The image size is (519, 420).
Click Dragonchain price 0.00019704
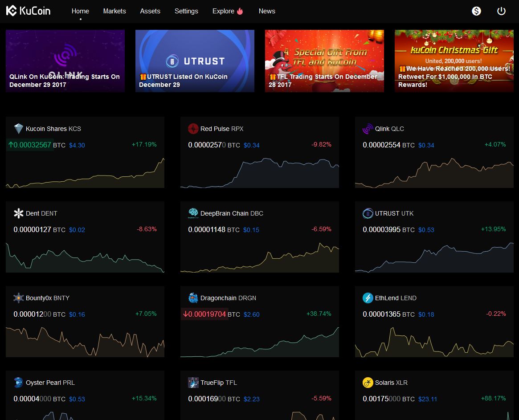(x=204, y=314)
